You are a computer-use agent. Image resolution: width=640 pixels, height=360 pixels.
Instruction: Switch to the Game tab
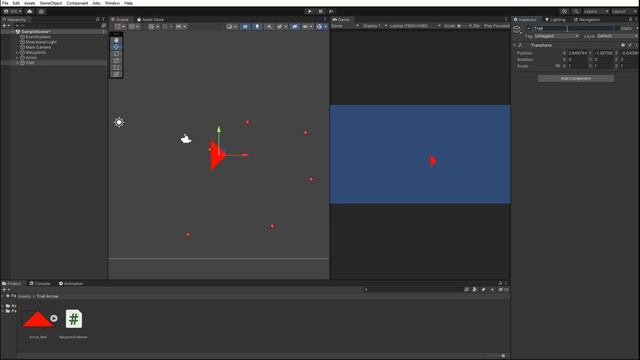[341, 20]
